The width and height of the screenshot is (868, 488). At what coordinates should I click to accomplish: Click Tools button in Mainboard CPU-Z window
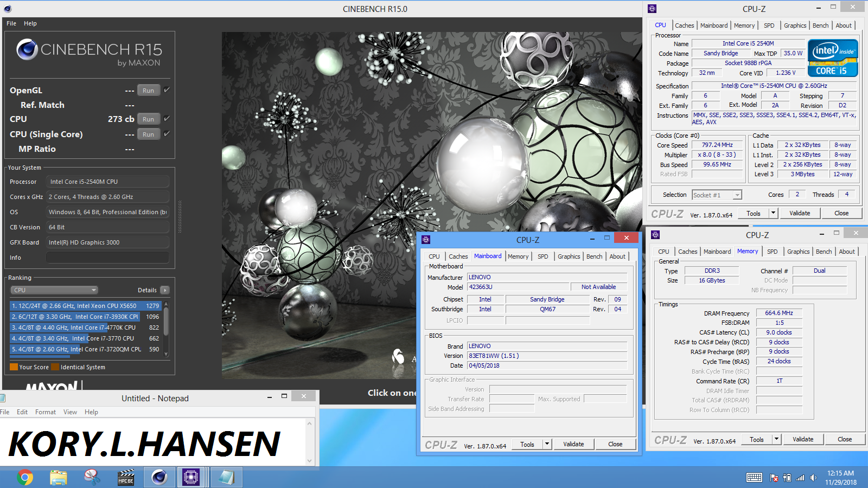(x=527, y=444)
